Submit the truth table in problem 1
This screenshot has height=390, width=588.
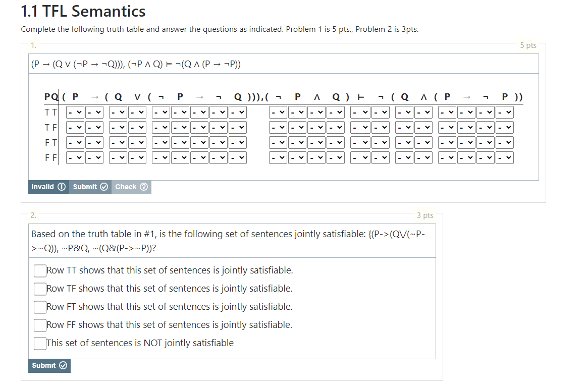[x=90, y=187]
